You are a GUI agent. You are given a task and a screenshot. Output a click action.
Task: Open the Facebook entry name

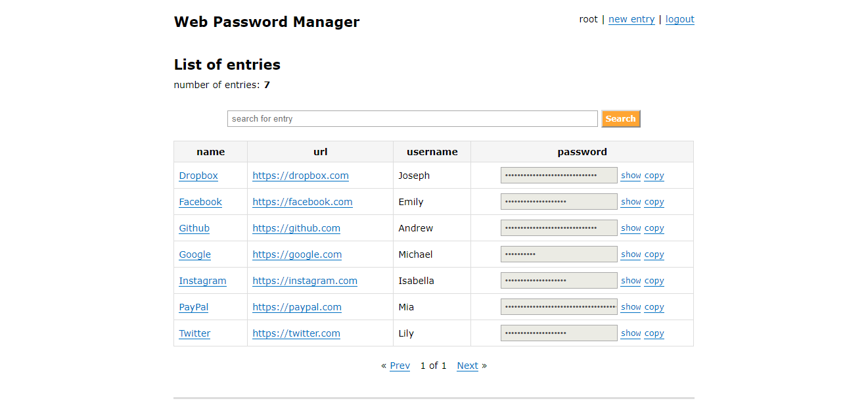click(x=200, y=202)
